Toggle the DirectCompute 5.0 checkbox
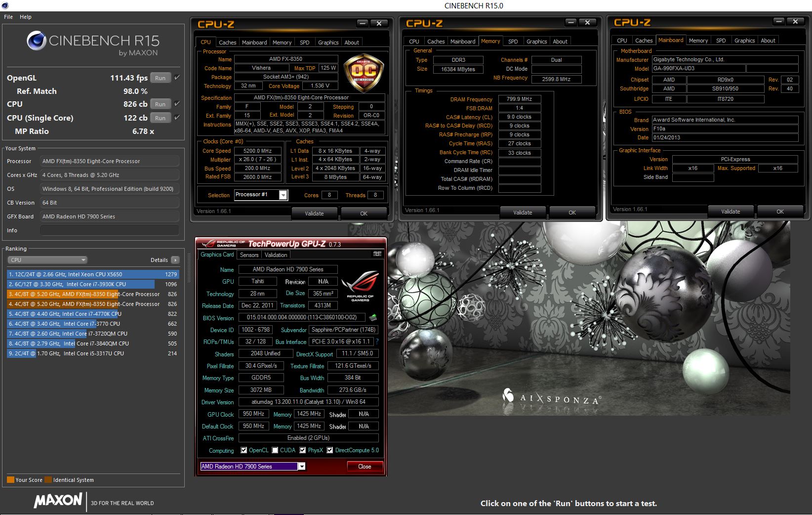Screen dimensions: 812x515 [330, 450]
